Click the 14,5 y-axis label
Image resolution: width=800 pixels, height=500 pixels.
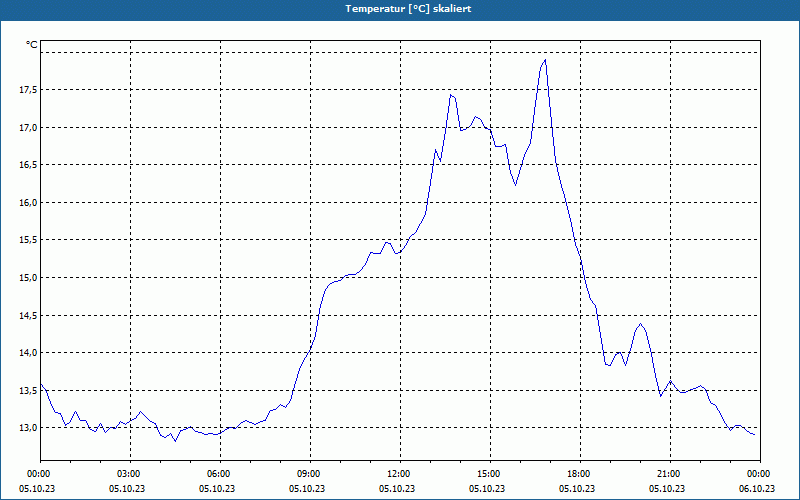tap(28, 315)
